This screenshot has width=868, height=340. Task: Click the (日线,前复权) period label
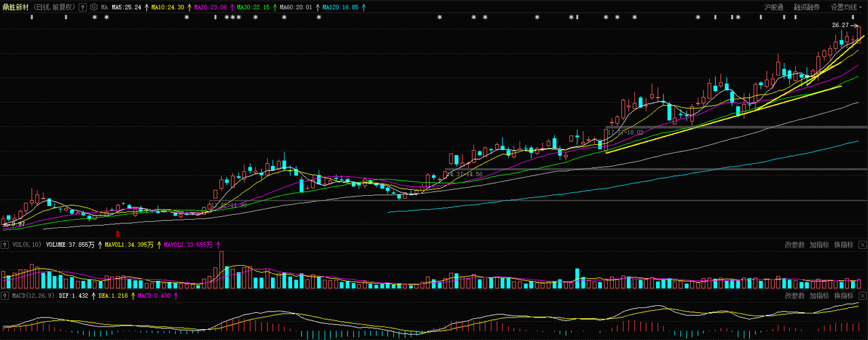54,7
